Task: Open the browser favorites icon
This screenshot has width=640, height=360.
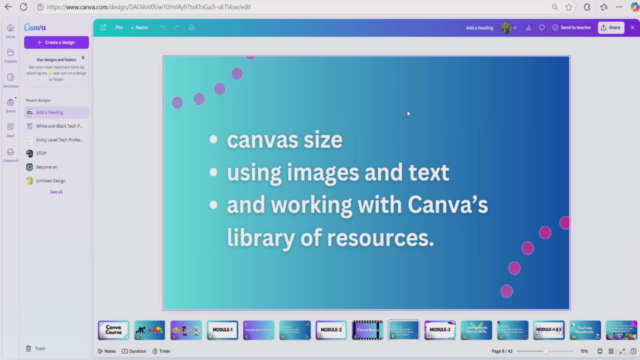Action: click(604, 7)
